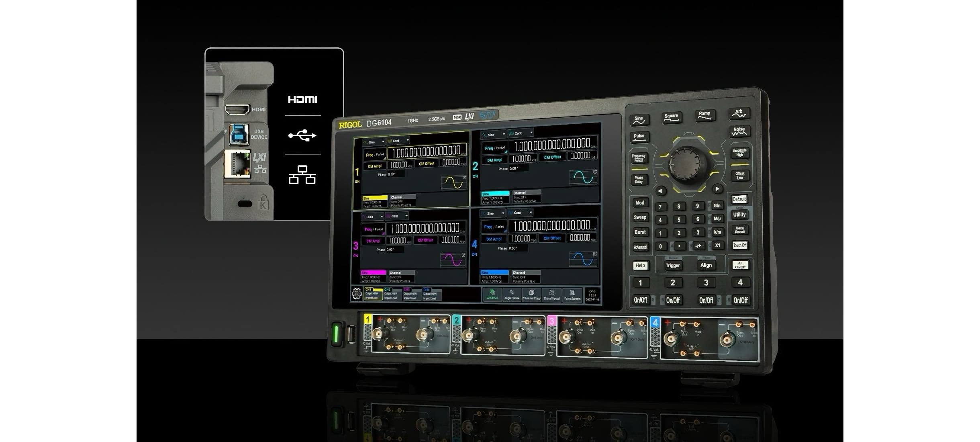Toggle channel 1 ON indicator on screen

pyautogui.click(x=357, y=182)
